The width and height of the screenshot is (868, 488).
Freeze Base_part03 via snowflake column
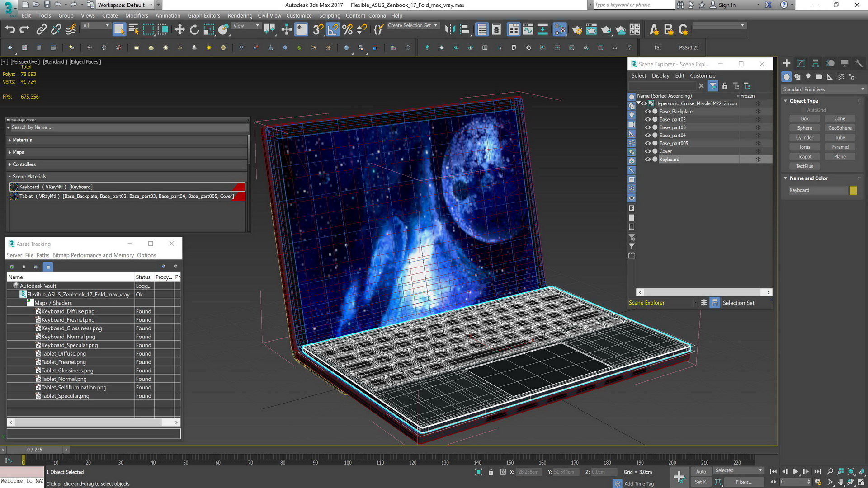(758, 127)
